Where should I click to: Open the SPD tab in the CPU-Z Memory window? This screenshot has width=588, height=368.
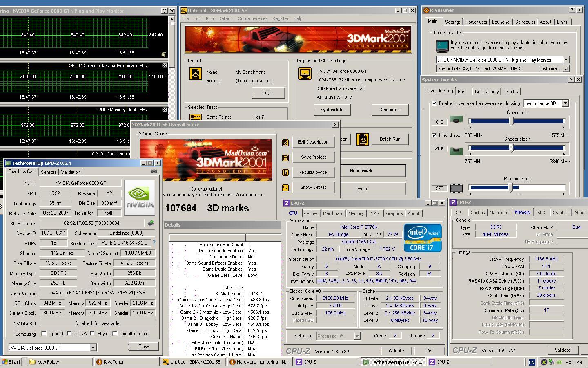point(541,213)
